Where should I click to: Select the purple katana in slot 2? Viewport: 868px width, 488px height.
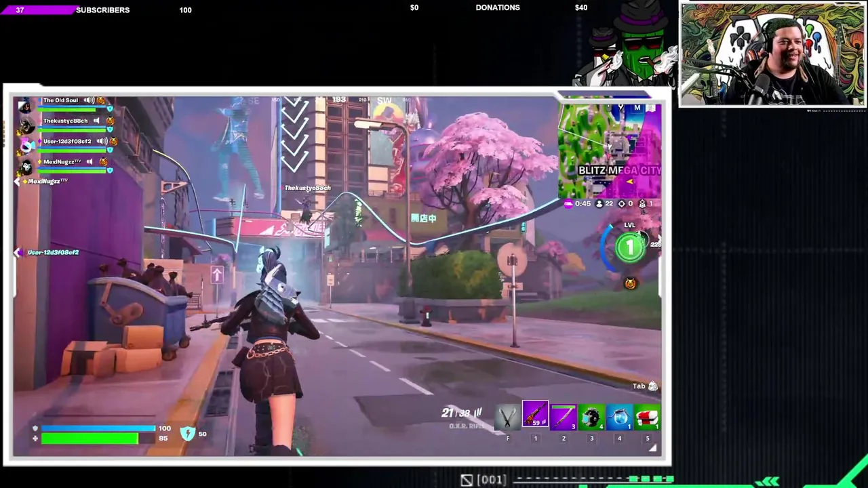point(563,417)
